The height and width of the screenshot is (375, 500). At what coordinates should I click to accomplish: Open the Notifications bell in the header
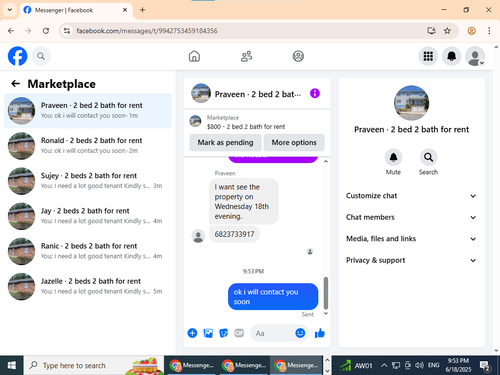point(451,56)
